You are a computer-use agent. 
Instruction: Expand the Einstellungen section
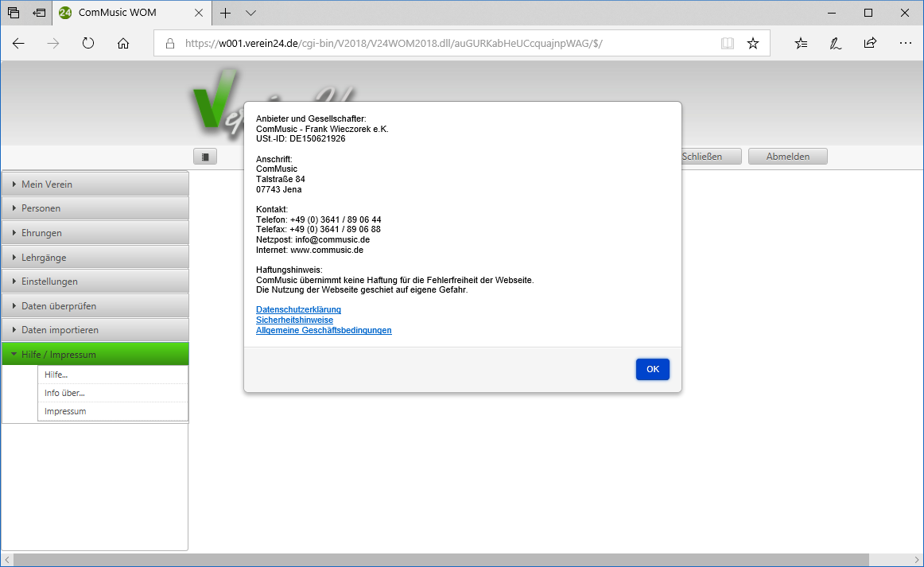pyautogui.click(x=95, y=282)
